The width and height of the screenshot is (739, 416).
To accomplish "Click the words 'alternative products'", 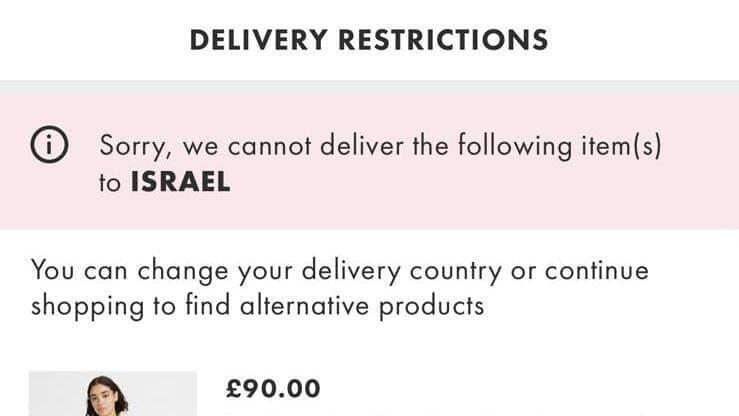I will click(362, 306).
